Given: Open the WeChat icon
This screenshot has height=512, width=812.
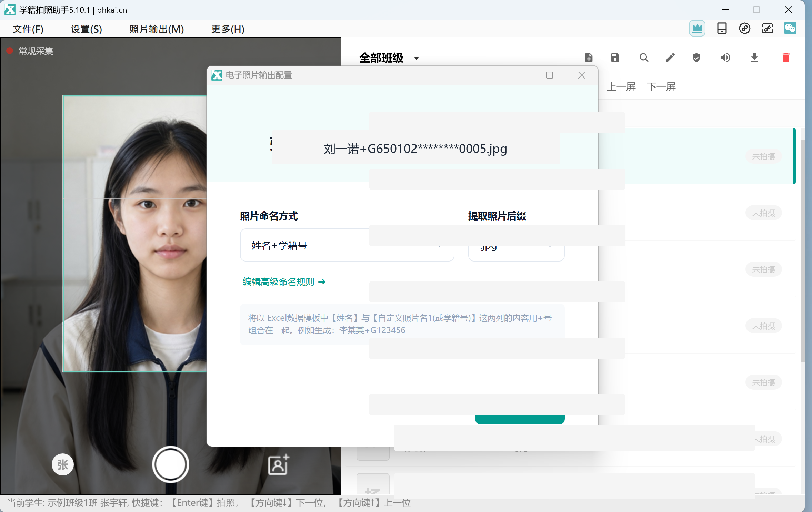Looking at the screenshot, I should pyautogui.click(x=790, y=28).
